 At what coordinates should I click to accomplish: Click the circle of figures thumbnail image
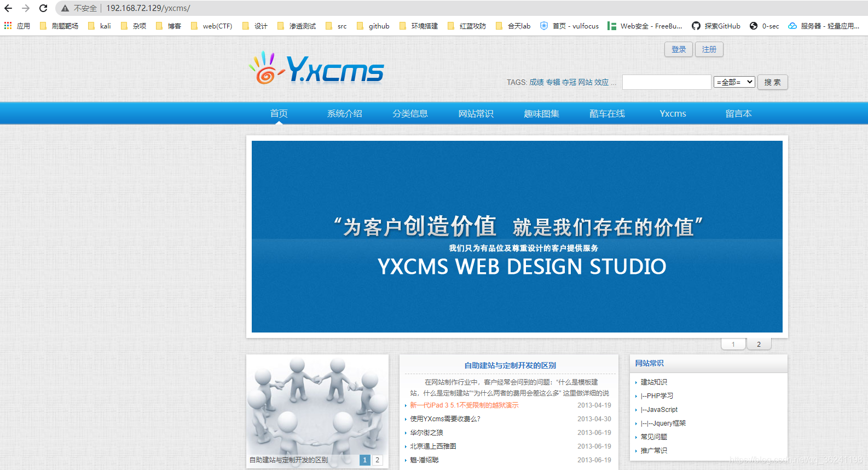pyautogui.click(x=317, y=411)
